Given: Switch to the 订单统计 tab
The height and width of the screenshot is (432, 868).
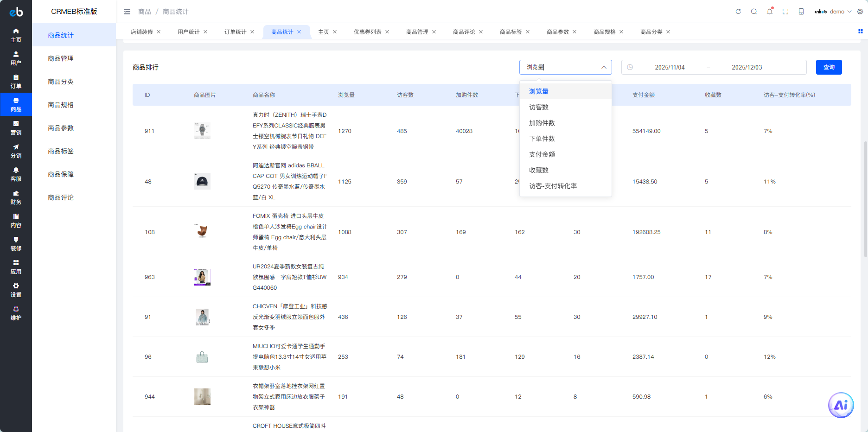Looking at the screenshot, I should 236,32.
